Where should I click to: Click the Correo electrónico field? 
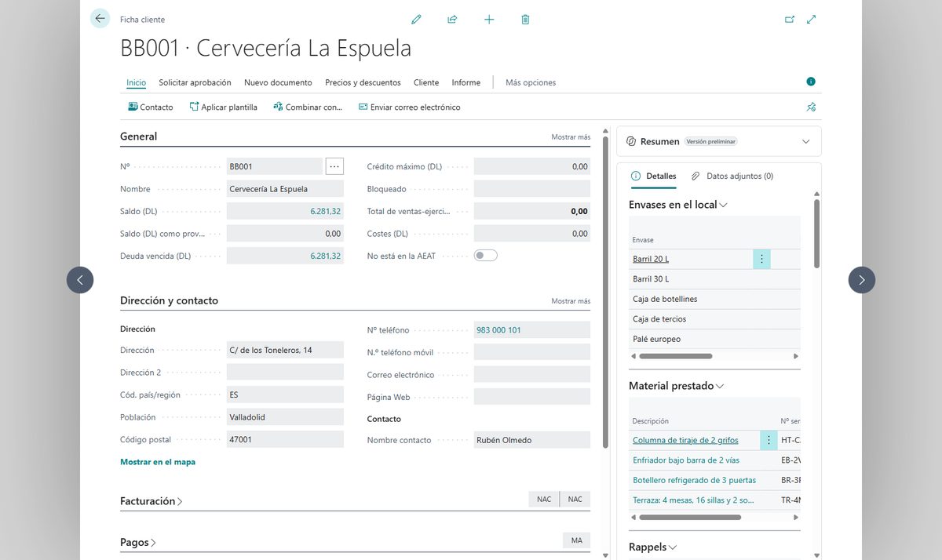[532, 375]
